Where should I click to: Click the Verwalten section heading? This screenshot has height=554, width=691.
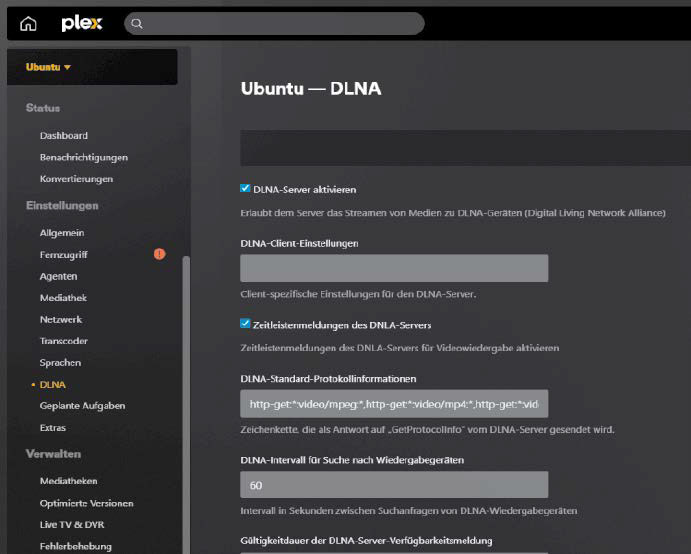click(53, 454)
